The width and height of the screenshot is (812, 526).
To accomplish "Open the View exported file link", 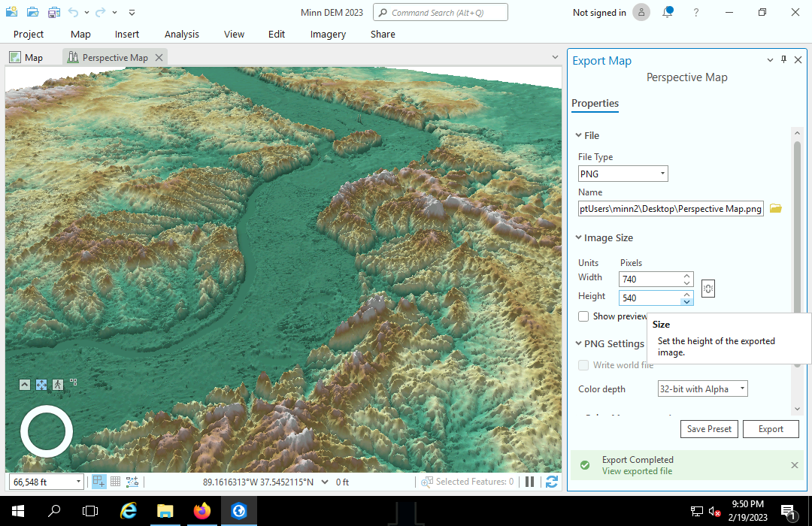I will 637,471.
